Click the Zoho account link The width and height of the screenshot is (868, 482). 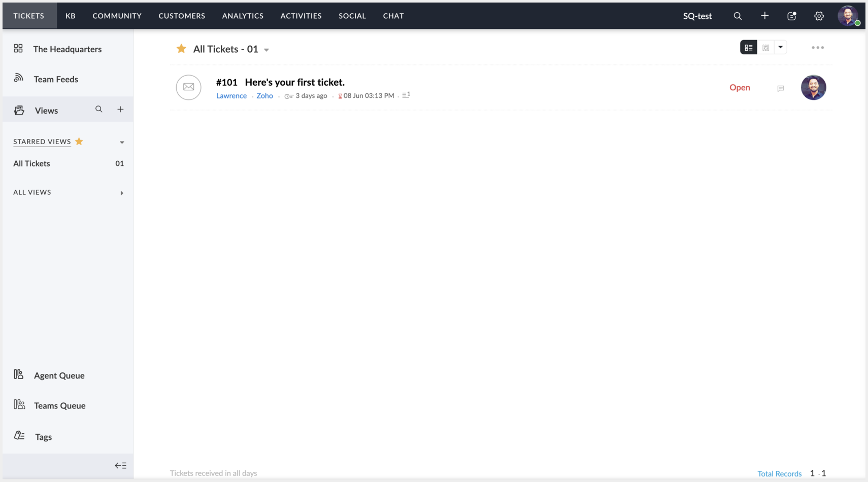[264, 95]
